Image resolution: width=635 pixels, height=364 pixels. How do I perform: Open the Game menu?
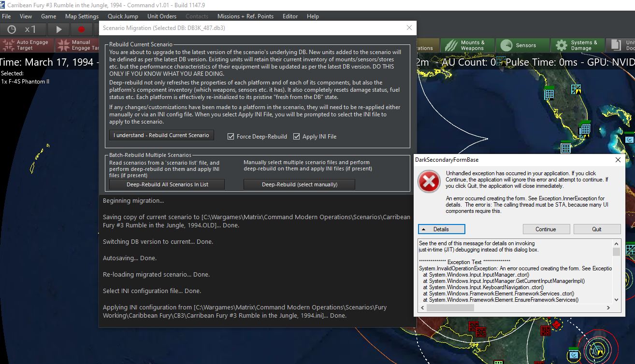click(49, 16)
